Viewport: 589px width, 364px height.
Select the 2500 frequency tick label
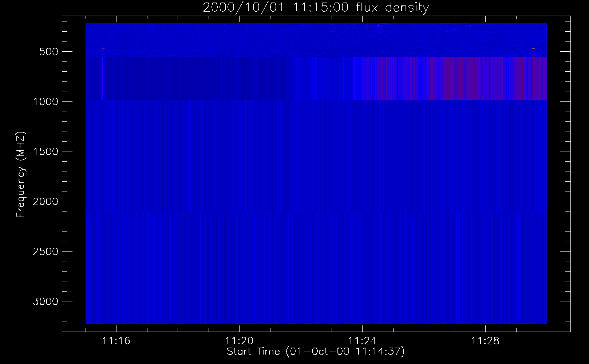(x=46, y=252)
